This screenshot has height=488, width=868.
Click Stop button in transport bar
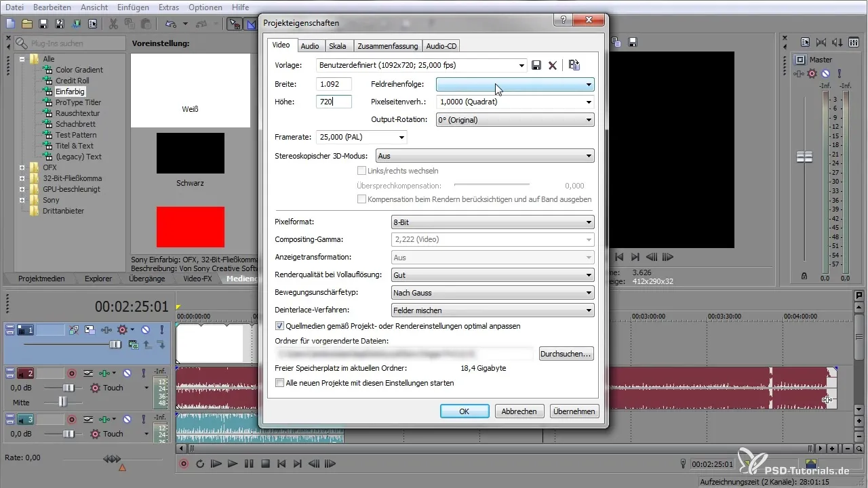click(265, 464)
